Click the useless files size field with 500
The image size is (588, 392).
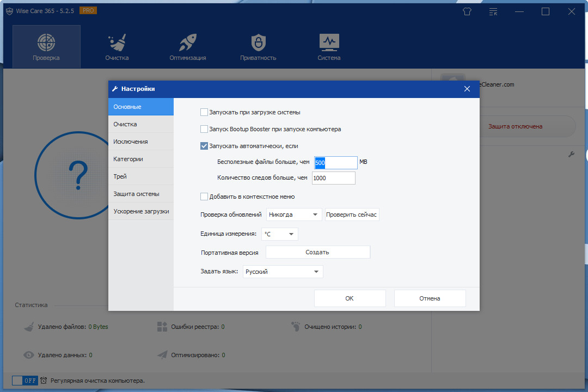click(335, 162)
